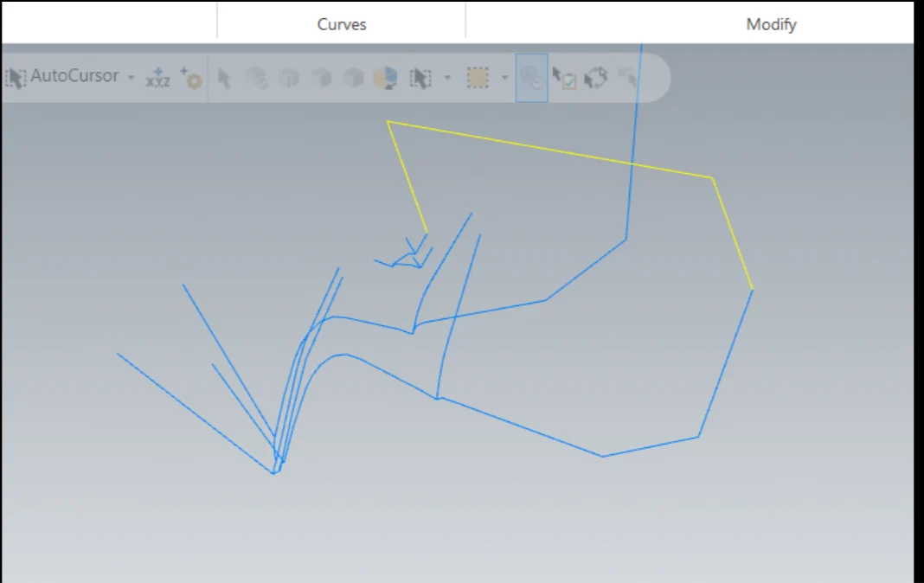
Task: Switch to the Curves ribbon group
Action: point(342,24)
